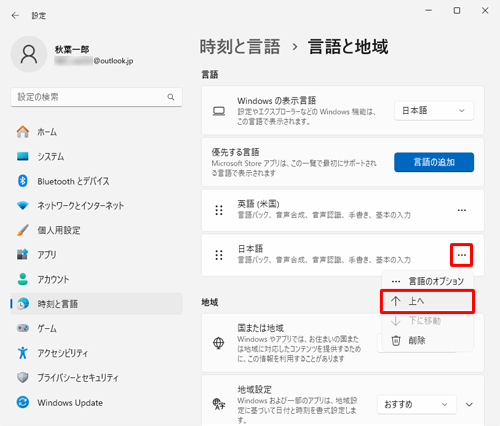Click the 地域設定 heading text

255,389
